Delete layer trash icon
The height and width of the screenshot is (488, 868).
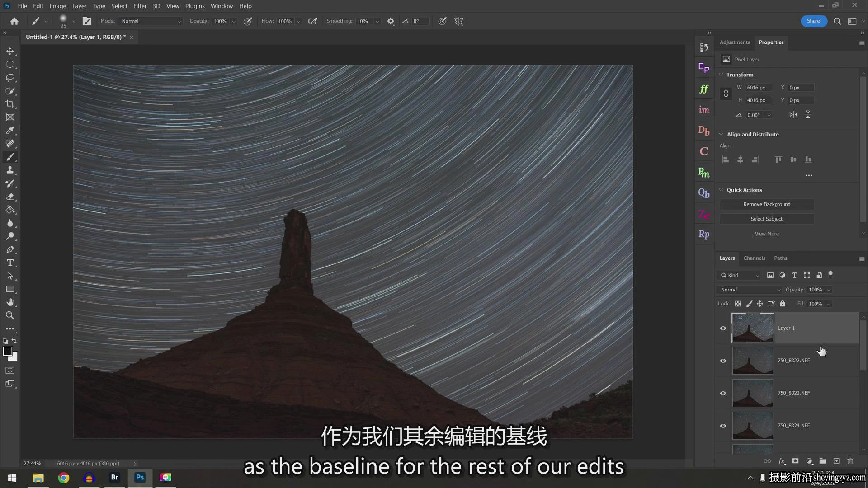pos(850,461)
